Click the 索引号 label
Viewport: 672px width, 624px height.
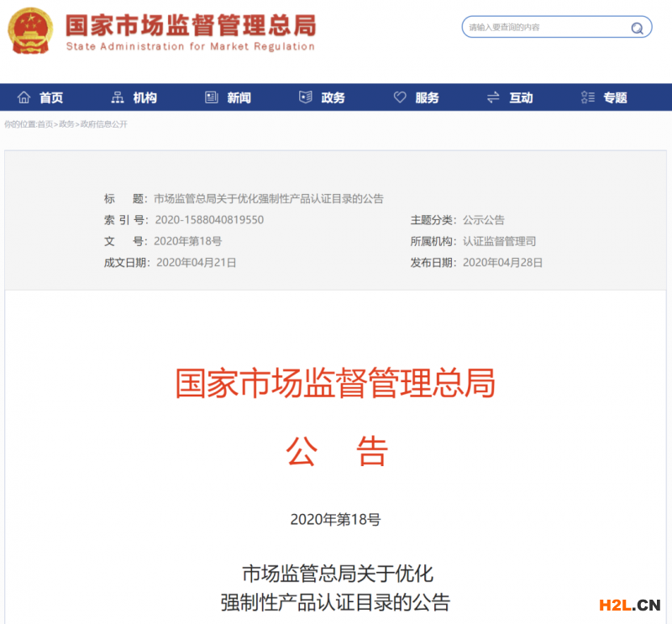coord(126,220)
